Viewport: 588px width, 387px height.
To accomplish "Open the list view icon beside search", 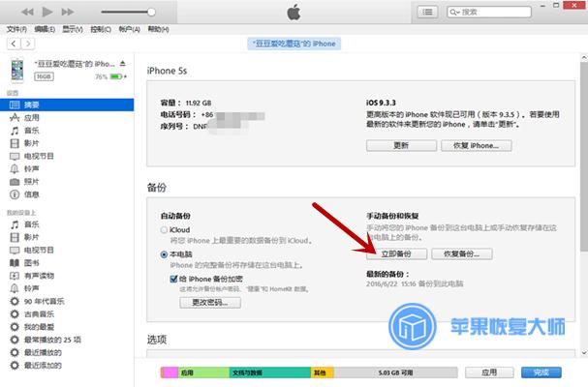I will pyautogui.click(x=427, y=12).
